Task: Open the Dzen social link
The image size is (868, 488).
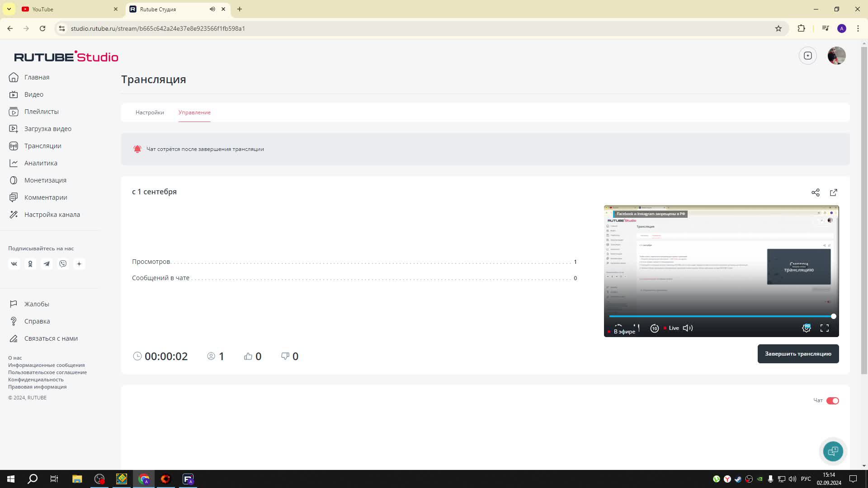Action: [79, 264]
